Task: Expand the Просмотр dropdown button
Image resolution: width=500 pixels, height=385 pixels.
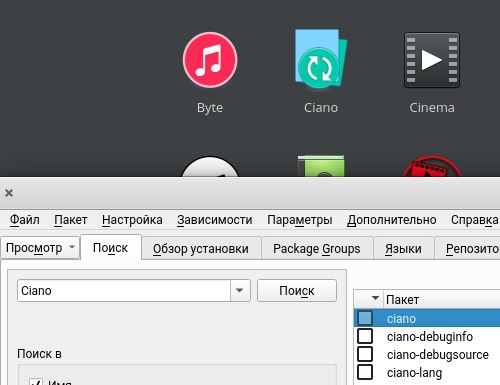Action: (40, 248)
